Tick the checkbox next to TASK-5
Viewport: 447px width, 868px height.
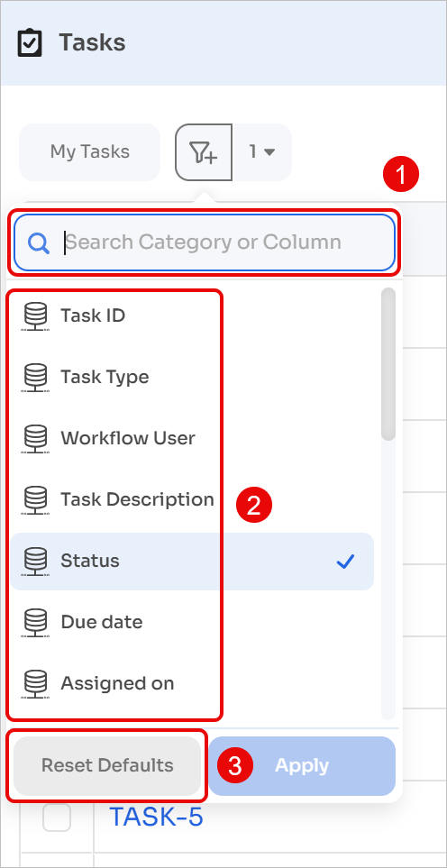tap(57, 817)
